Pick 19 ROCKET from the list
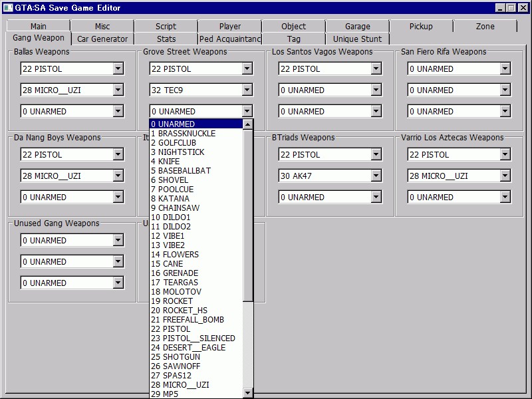 (x=196, y=301)
